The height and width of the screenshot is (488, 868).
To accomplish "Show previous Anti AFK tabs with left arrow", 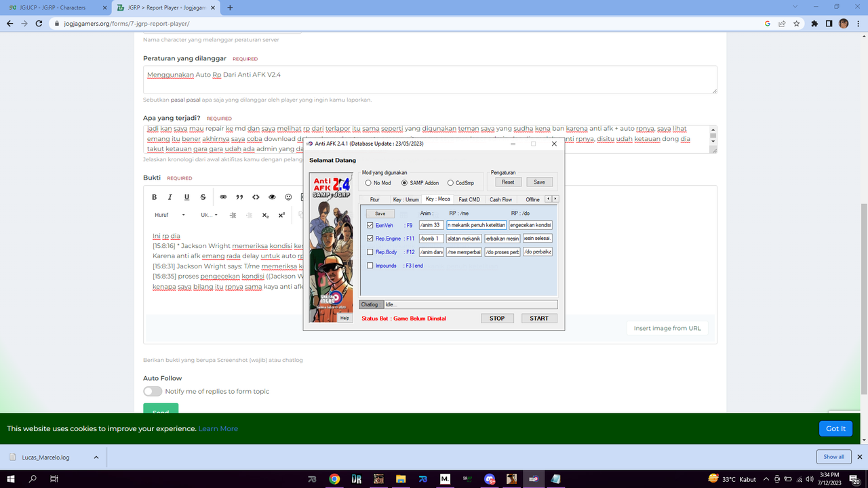I will click(x=549, y=199).
